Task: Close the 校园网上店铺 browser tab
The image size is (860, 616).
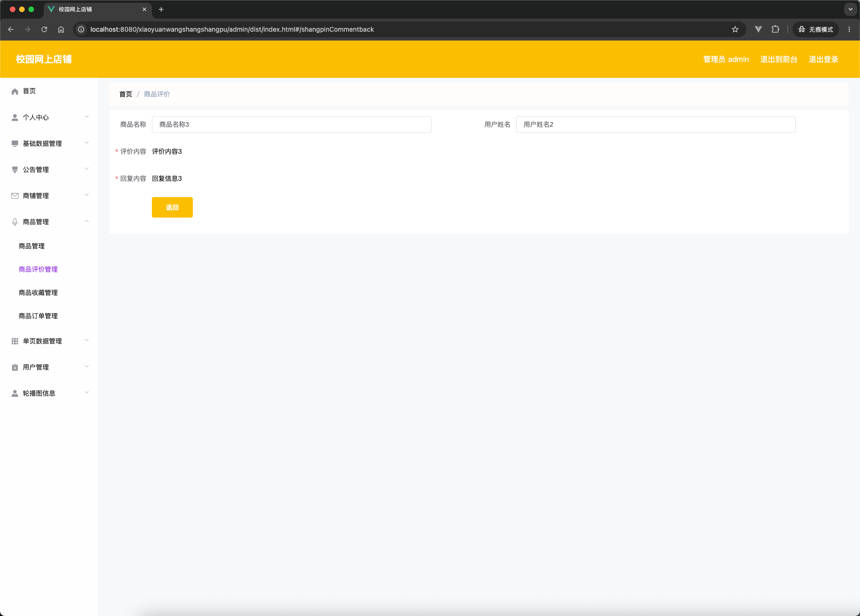Action: click(144, 9)
